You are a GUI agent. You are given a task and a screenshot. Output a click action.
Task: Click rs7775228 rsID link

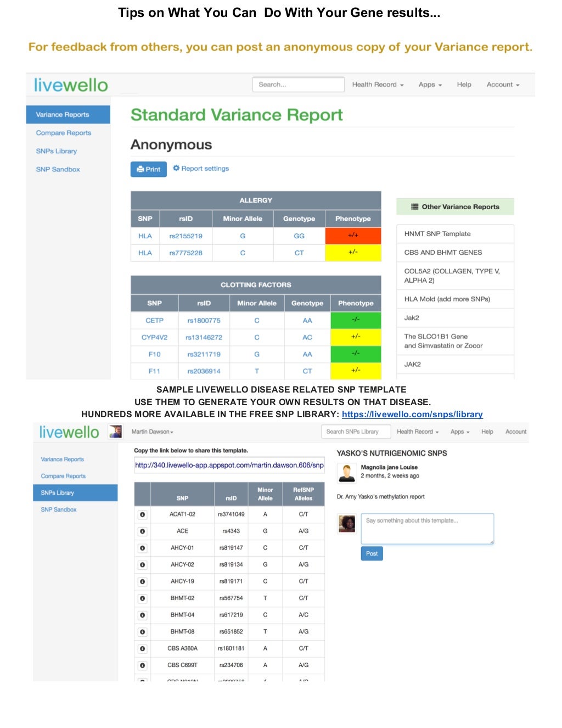pos(186,253)
